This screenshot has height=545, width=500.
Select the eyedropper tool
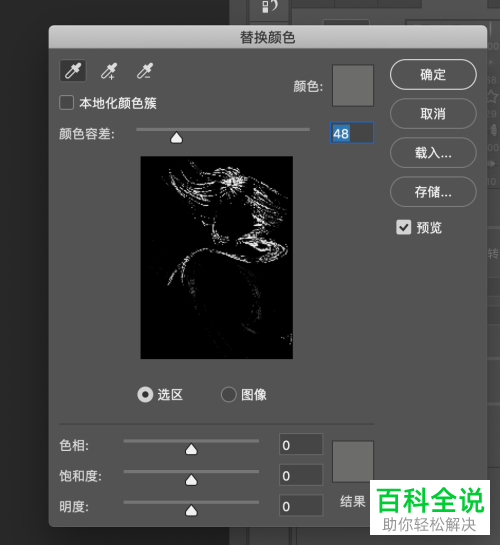73,71
